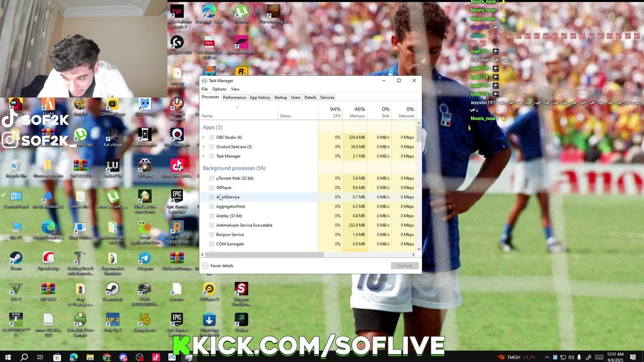Sort processes by Memory column

click(355, 112)
